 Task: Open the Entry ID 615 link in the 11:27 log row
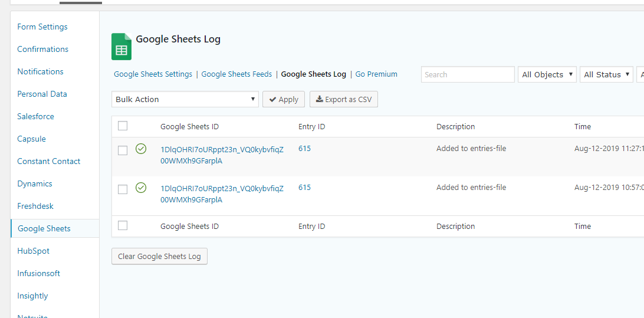[x=304, y=149]
